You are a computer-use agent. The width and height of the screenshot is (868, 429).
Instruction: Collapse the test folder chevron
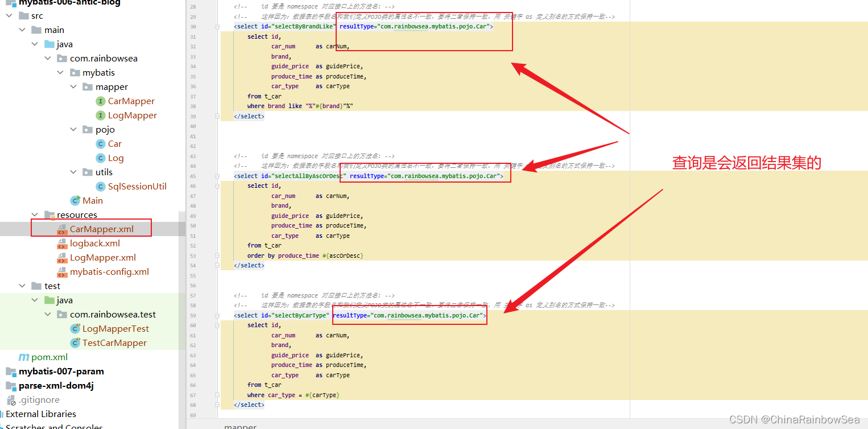point(22,286)
